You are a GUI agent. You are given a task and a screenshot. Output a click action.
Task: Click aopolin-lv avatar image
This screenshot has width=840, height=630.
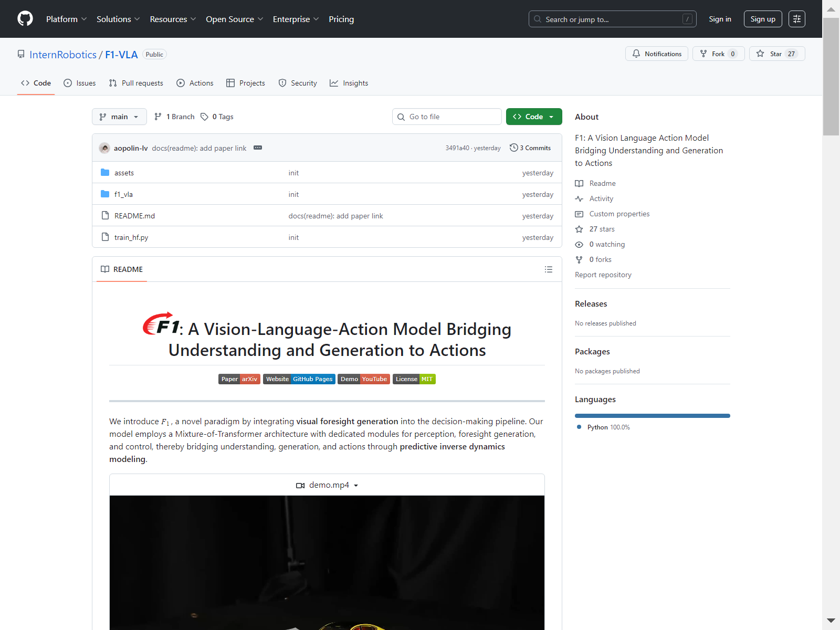click(104, 148)
